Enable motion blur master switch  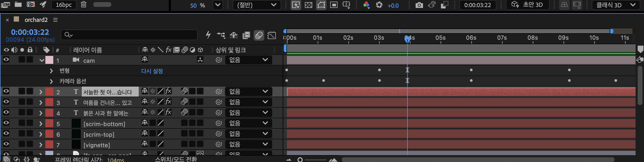click(x=259, y=35)
